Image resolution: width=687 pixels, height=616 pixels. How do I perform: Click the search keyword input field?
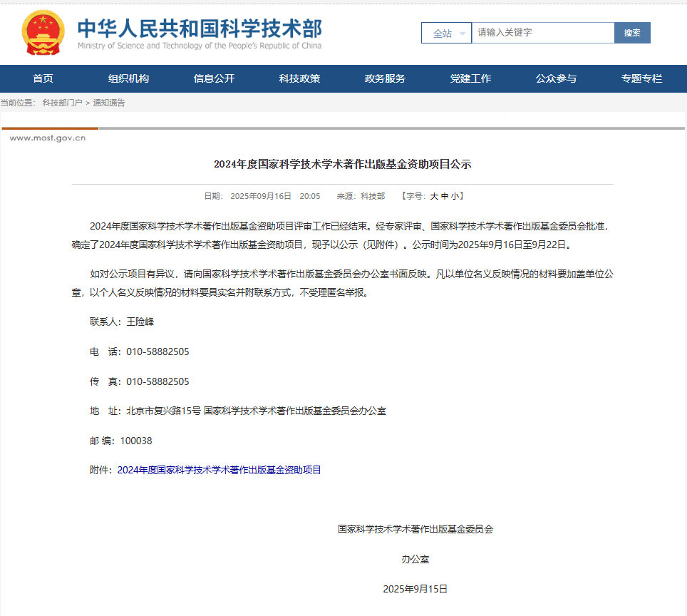click(542, 33)
